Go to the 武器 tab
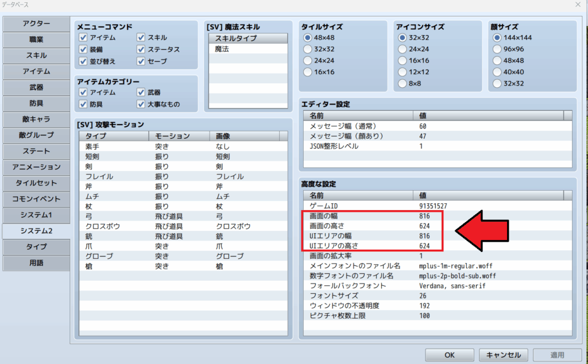 (x=36, y=87)
